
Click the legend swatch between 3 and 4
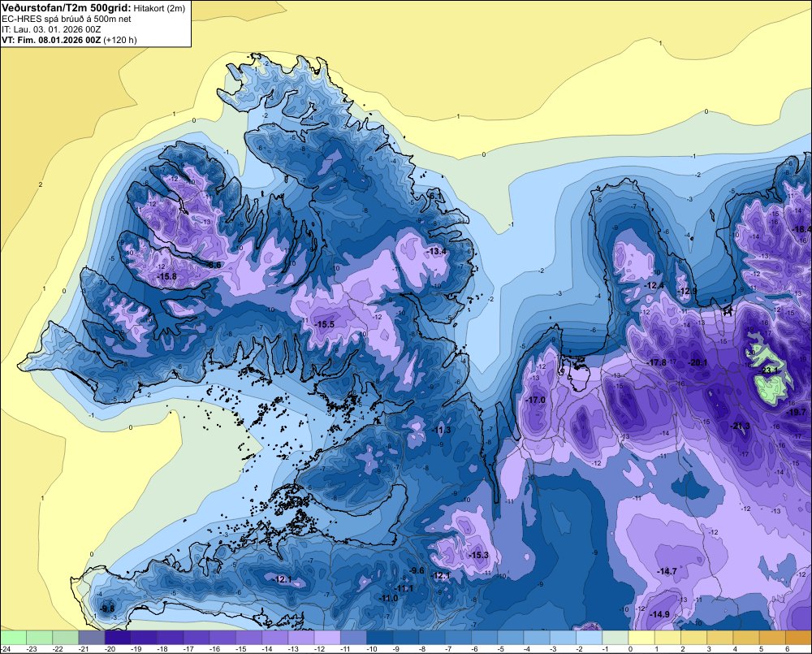pos(719,637)
